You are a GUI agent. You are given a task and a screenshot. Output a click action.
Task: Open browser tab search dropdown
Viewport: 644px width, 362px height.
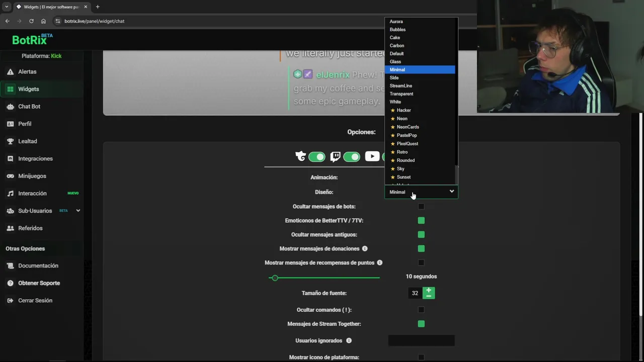(7, 7)
